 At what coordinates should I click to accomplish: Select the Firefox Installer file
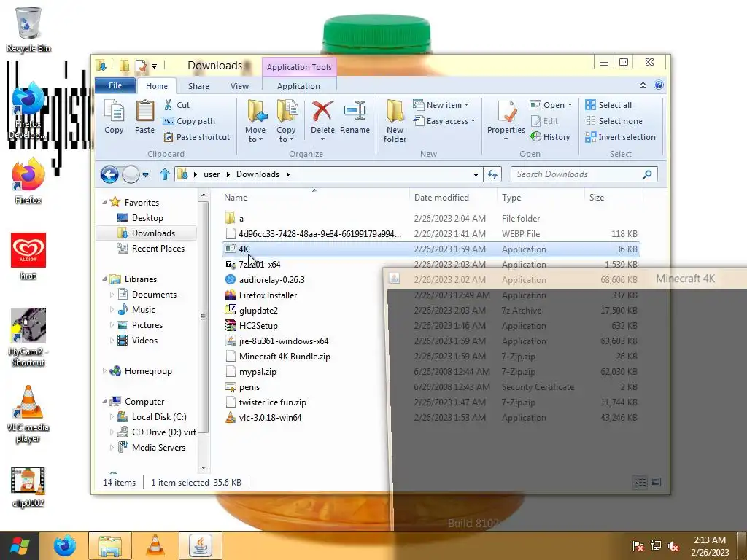(x=268, y=295)
